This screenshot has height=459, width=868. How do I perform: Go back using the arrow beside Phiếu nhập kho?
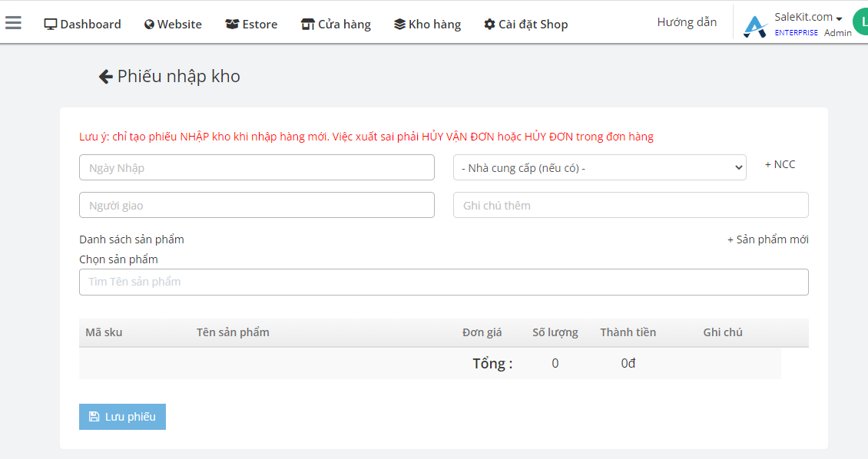pos(106,76)
